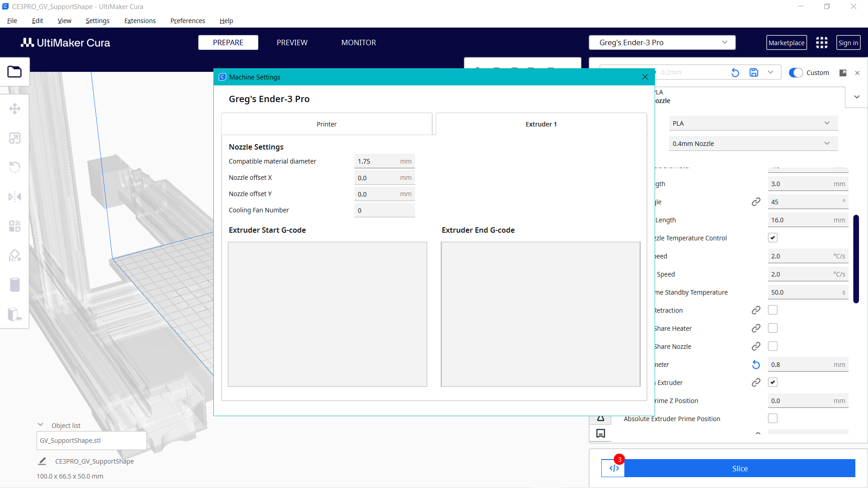Disable Nozzle Temperature Control checkbox
The image size is (868, 488).
(x=773, y=237)
